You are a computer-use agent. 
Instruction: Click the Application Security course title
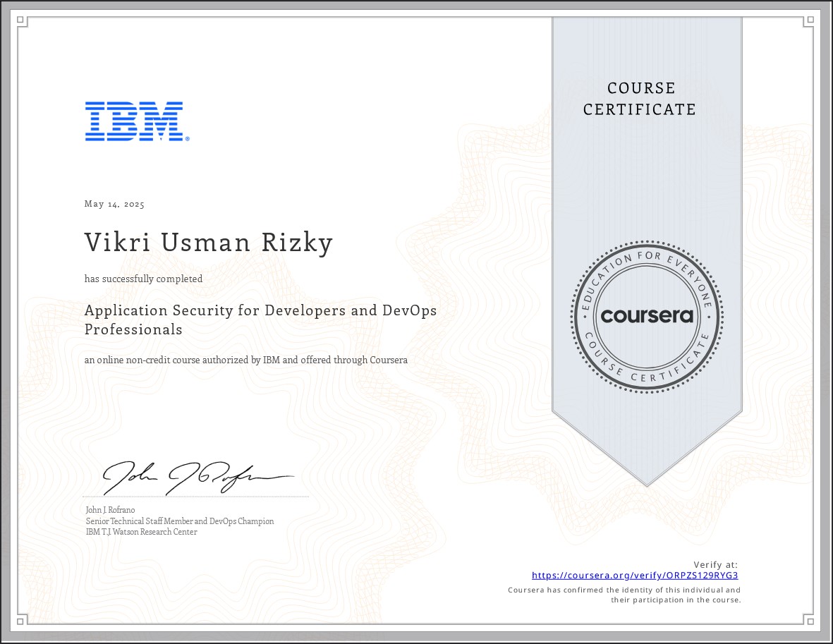click(x=260, y=320)
